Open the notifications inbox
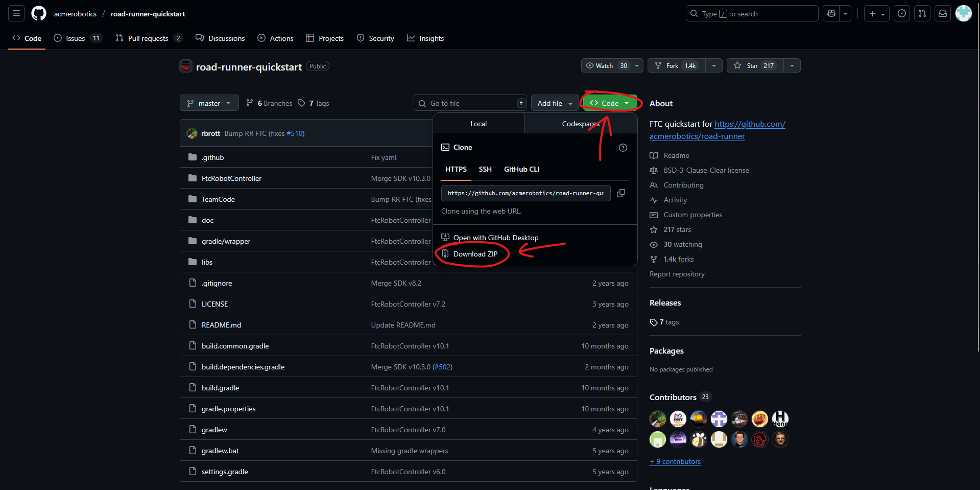 942,13
